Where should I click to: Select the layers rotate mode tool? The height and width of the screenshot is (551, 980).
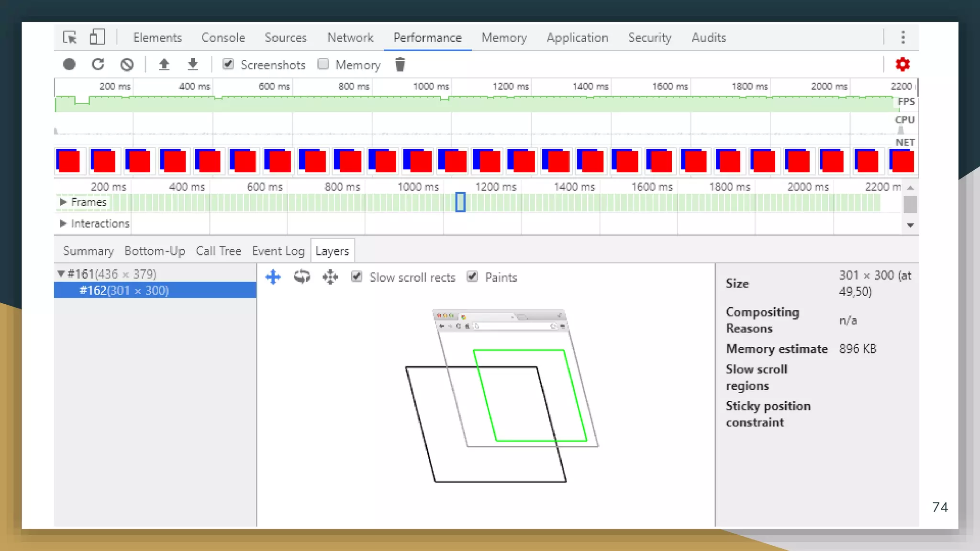(302, 277)
